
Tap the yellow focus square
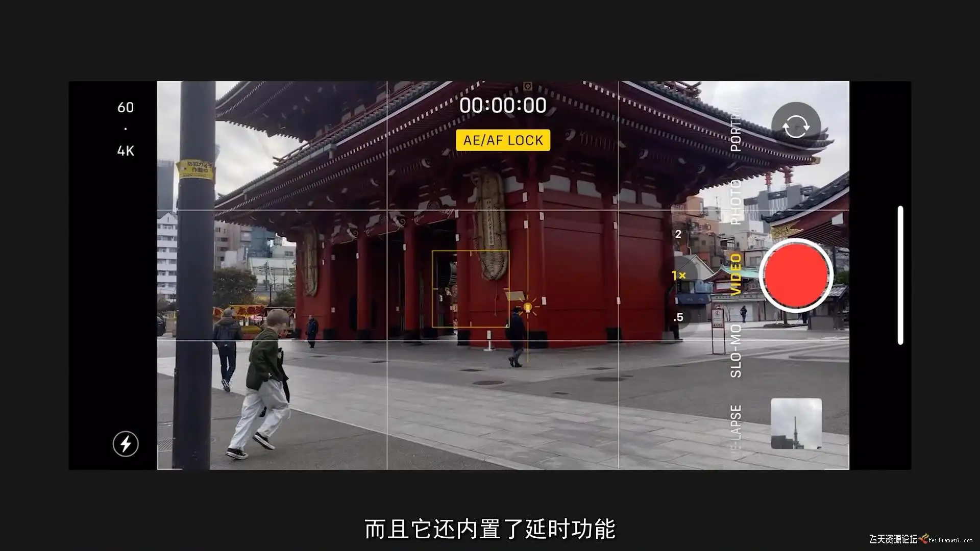tap(470, 289)
